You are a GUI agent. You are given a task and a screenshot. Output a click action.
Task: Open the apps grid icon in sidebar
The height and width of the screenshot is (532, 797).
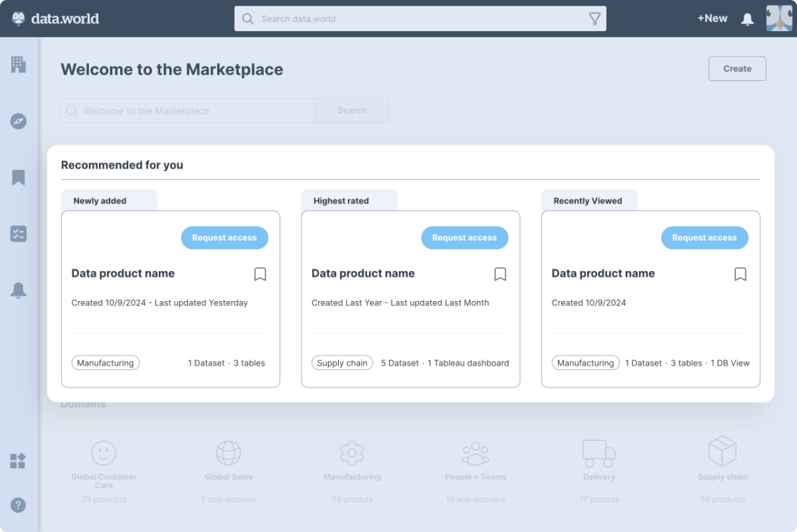18,461
